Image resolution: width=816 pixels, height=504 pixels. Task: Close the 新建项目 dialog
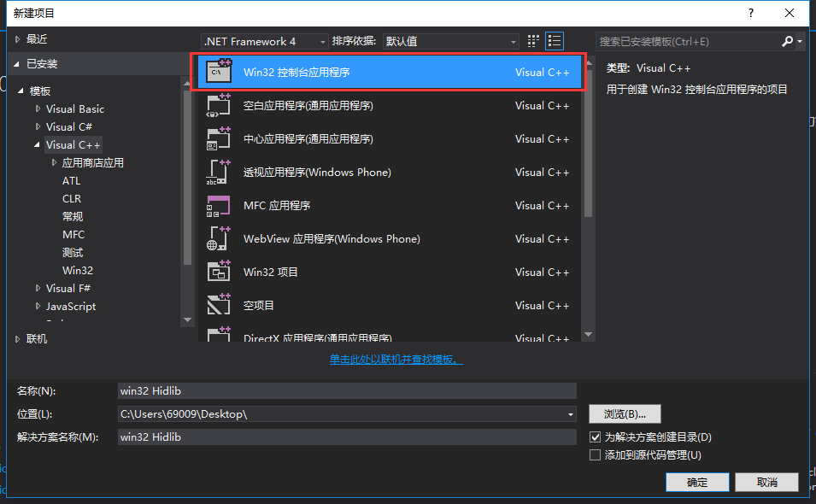[790, 13]
